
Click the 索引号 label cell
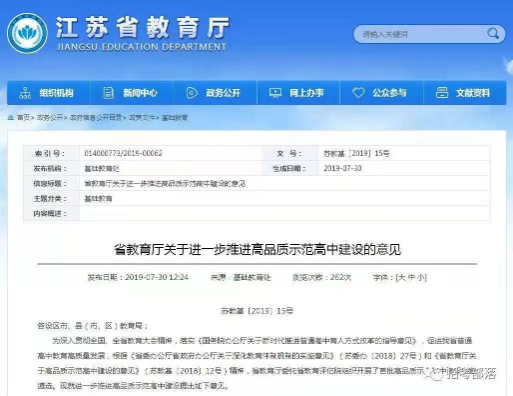coord(51,153)
